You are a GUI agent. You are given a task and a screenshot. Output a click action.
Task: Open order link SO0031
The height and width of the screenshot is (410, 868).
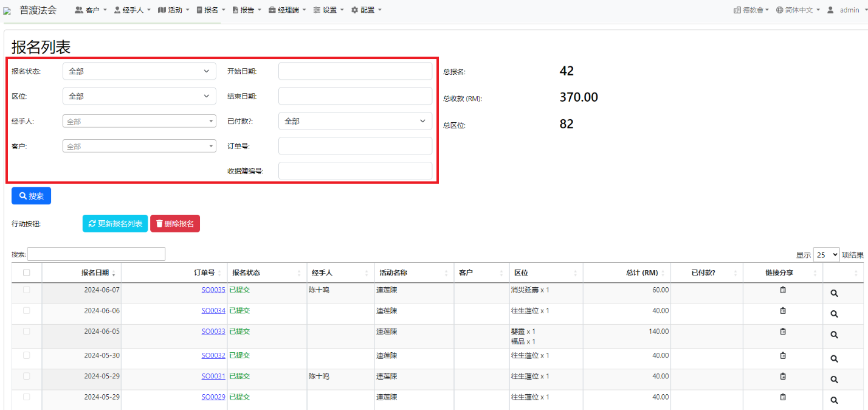pyautogui.click(x=213, y=377)
